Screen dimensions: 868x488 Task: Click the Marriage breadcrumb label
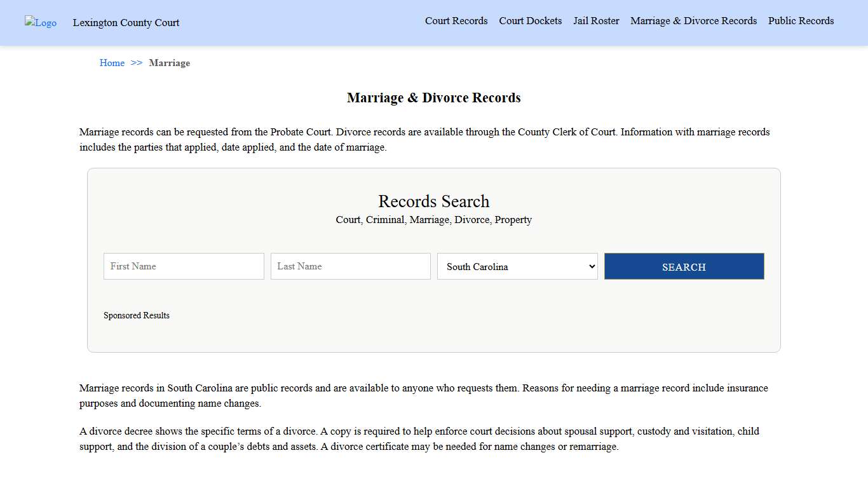169,63
